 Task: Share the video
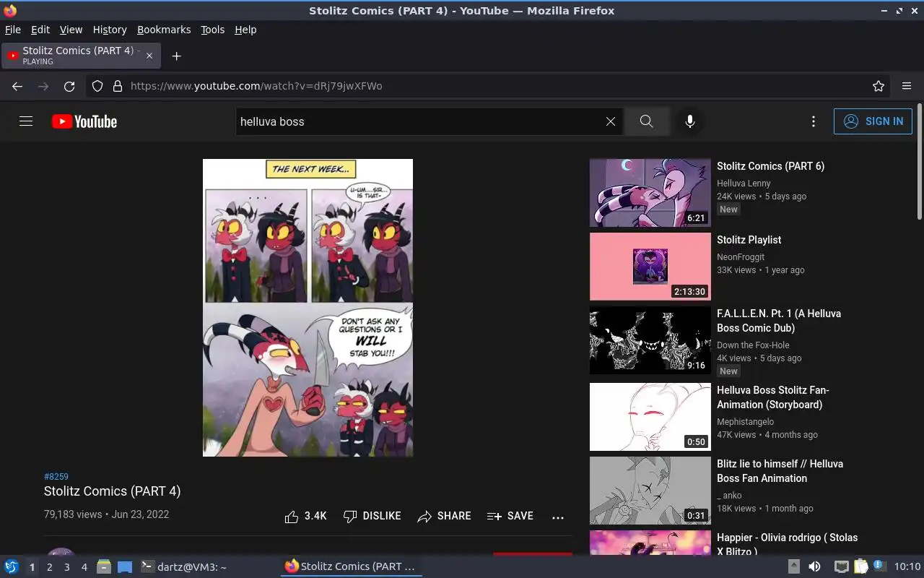445,516
